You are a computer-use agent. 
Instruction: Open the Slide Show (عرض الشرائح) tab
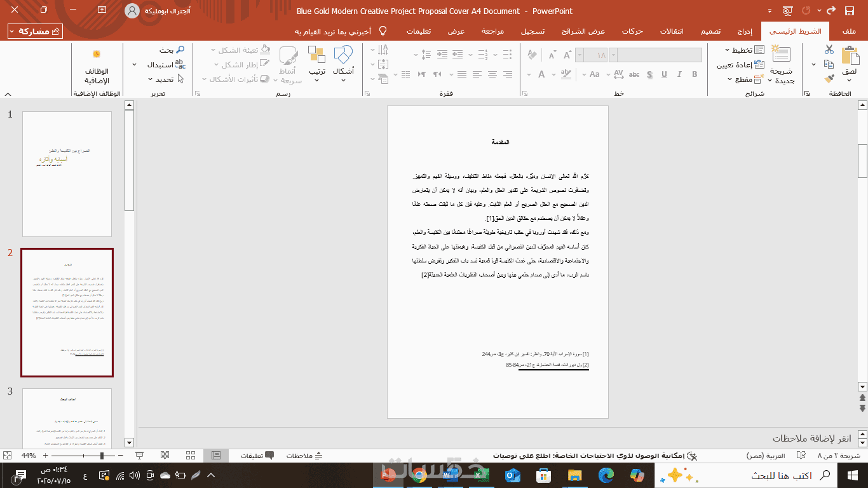coord(583,31)
